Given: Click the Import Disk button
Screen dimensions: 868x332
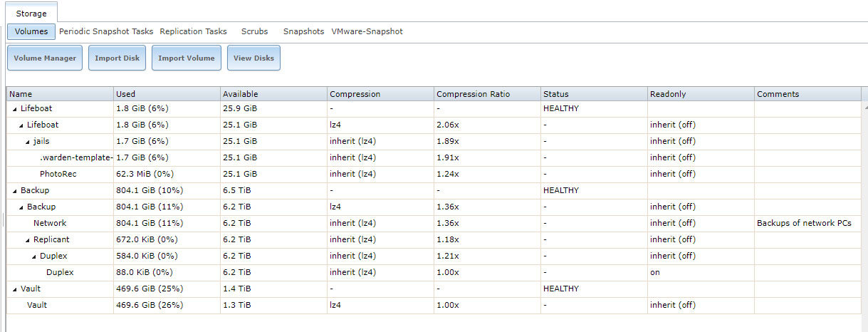Looking at the screenshot, I should 117,58.
